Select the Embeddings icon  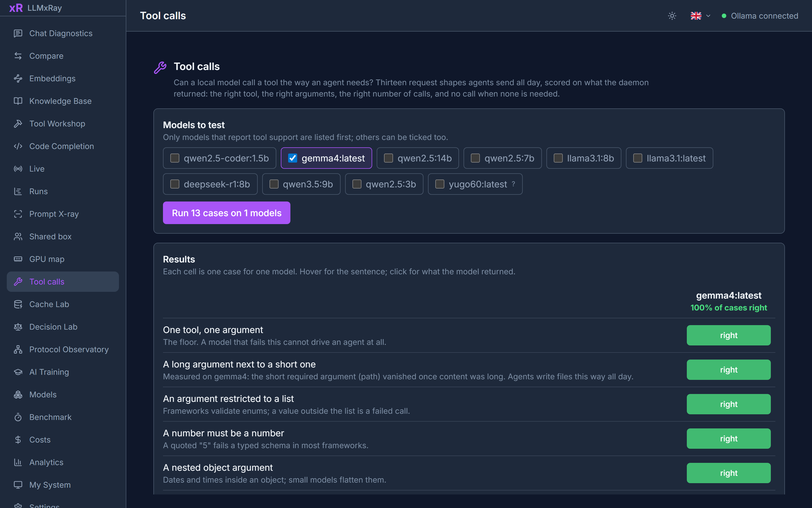(x=18, y=78)
